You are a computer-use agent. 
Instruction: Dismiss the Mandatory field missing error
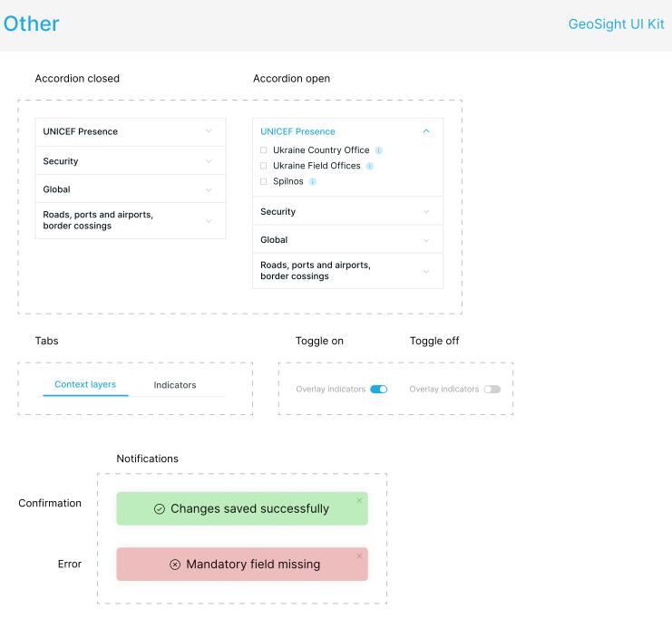coord(359,555)
